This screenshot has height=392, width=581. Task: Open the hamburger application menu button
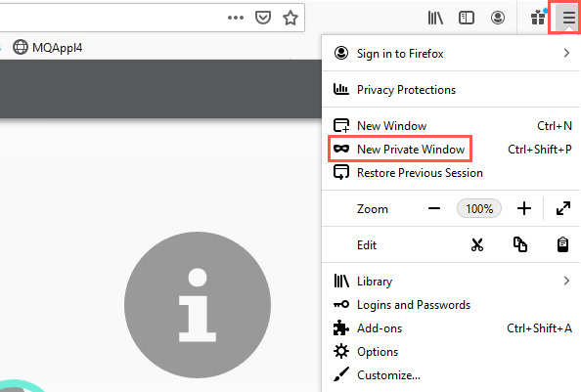[568, 18]
